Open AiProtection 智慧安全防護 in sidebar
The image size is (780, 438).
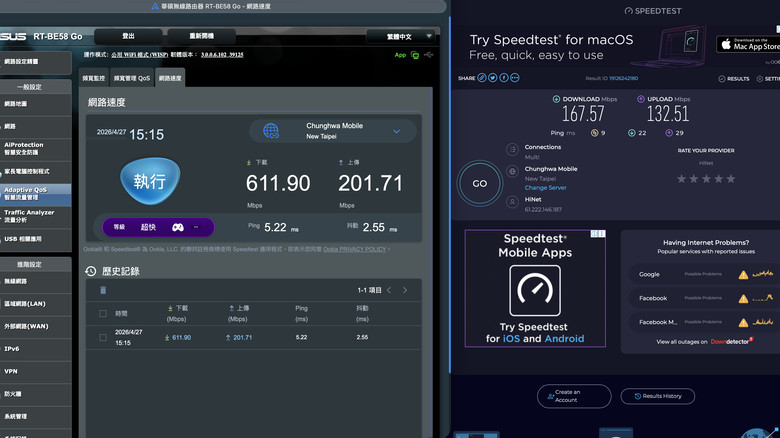(35, 149)
